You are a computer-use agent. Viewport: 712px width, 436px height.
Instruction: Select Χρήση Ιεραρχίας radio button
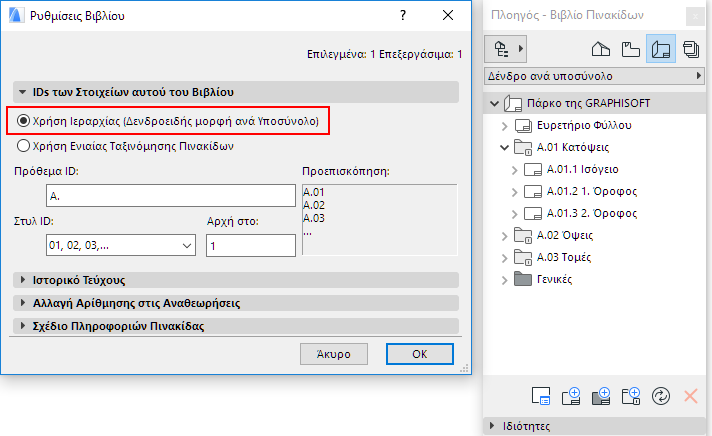click(x=23, y=121)
